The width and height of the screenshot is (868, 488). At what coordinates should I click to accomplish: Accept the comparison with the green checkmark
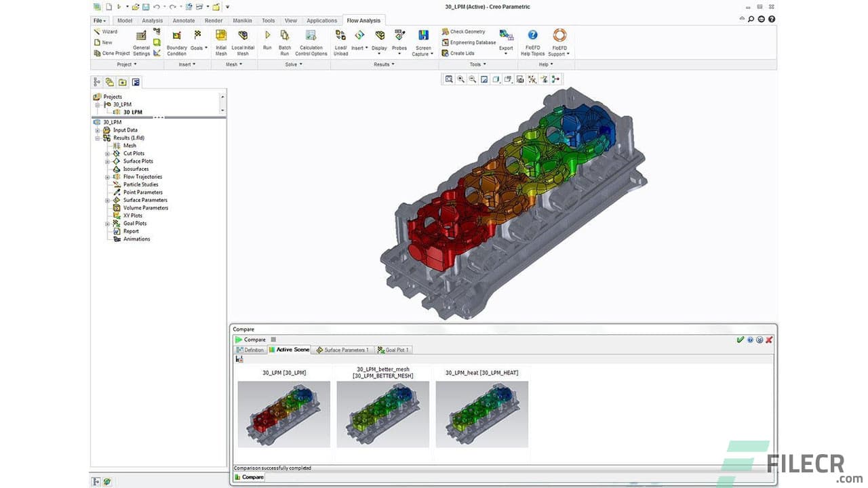tap(741, 340)
